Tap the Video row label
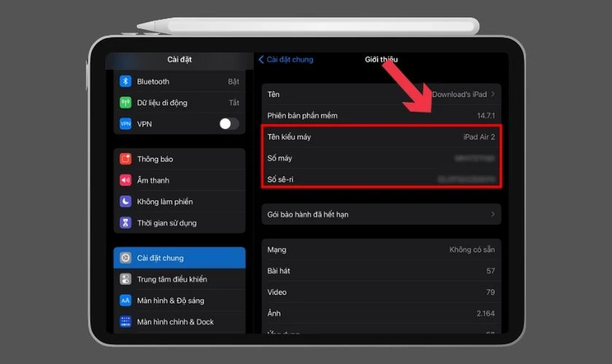 277,292
